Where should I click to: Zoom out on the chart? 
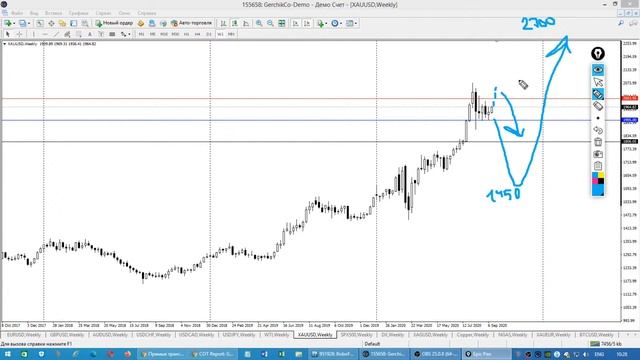click(x=270, y=23)
